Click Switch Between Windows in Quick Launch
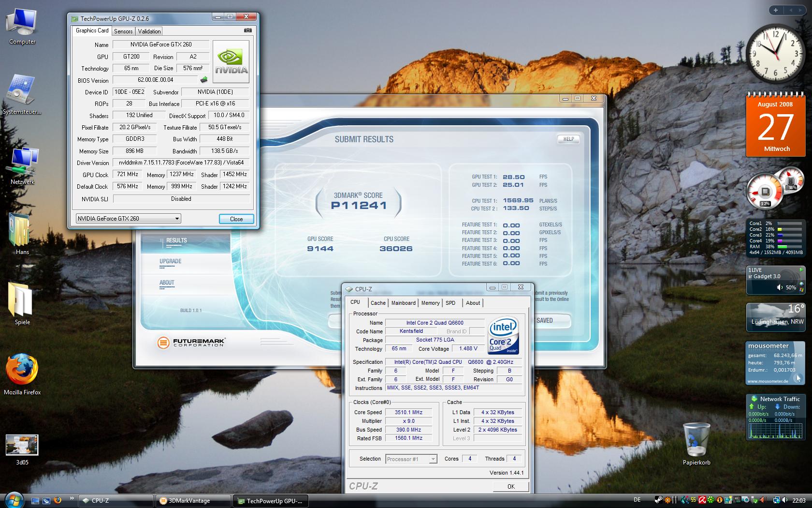This screenshot has height=508, width=812. [x=46, y=501]
